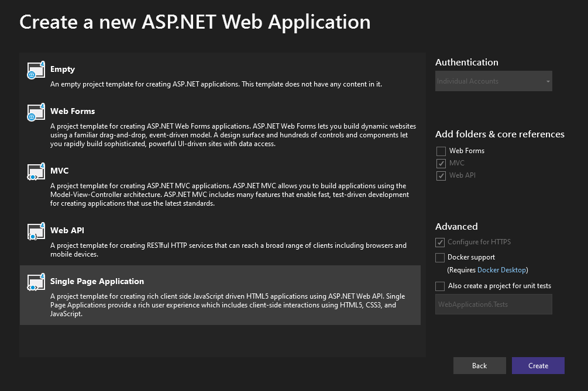The width and height of the screenshot is (588, 391).
Task: Toggle the MVC core reference checkbox
Action: pyautogui.click(x=441, y=163)
